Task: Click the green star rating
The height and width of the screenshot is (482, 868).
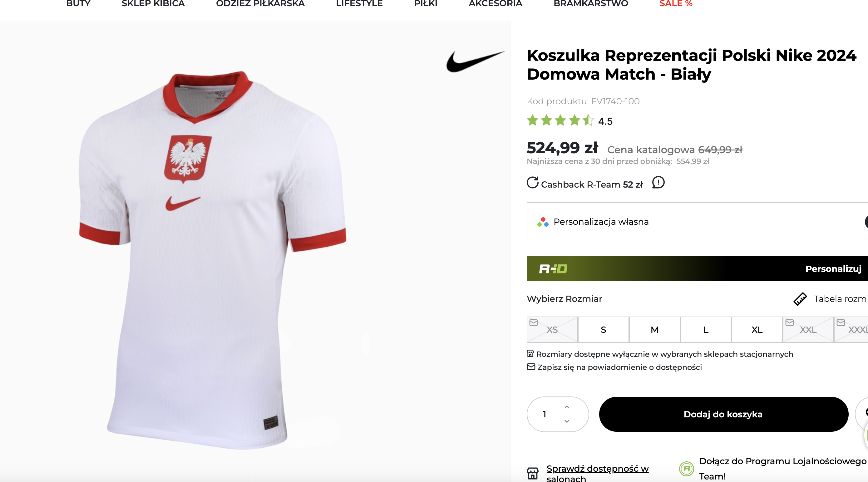Action: [560, 120]
